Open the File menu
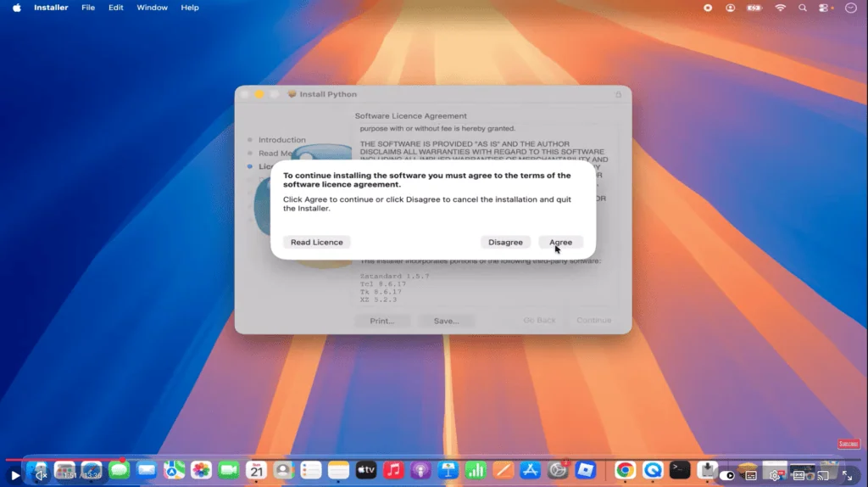868x487 pixels. 88,8
